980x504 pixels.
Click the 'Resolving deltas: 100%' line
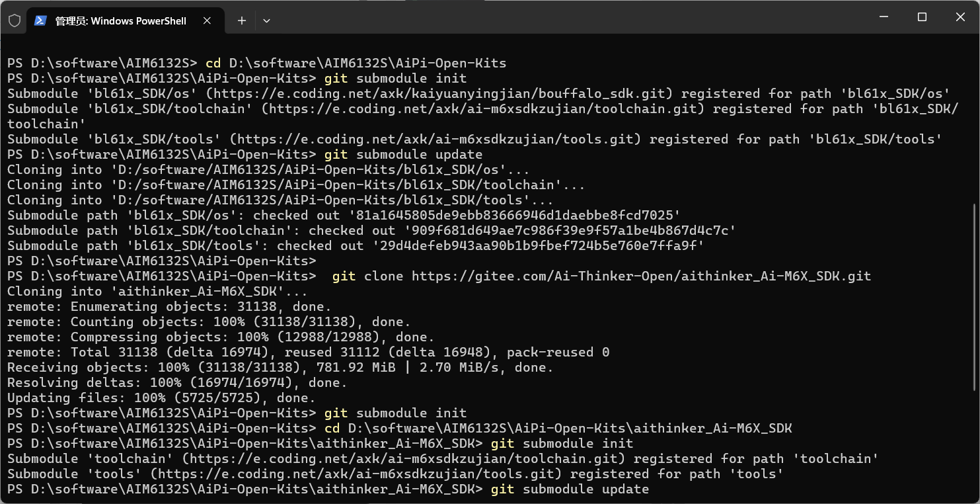[177, 382]
